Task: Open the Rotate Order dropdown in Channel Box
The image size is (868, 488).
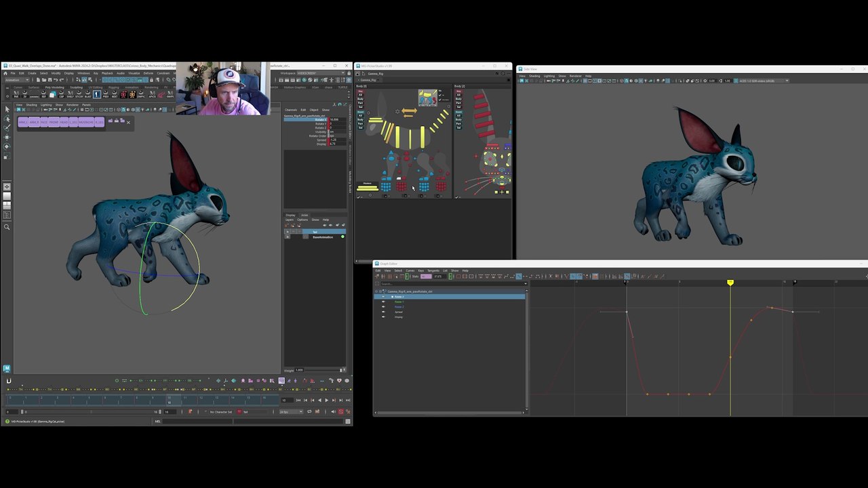Action: (337, 136)
